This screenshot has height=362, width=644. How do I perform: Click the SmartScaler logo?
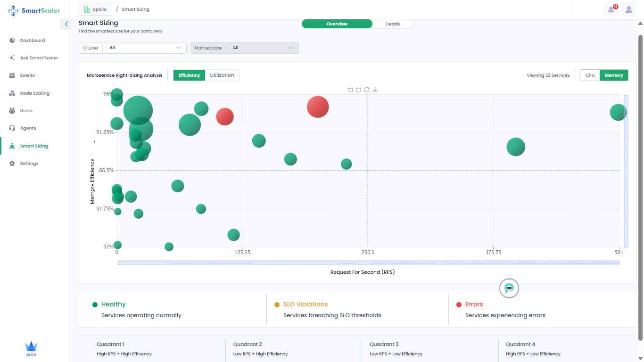[x=34, y=10]
